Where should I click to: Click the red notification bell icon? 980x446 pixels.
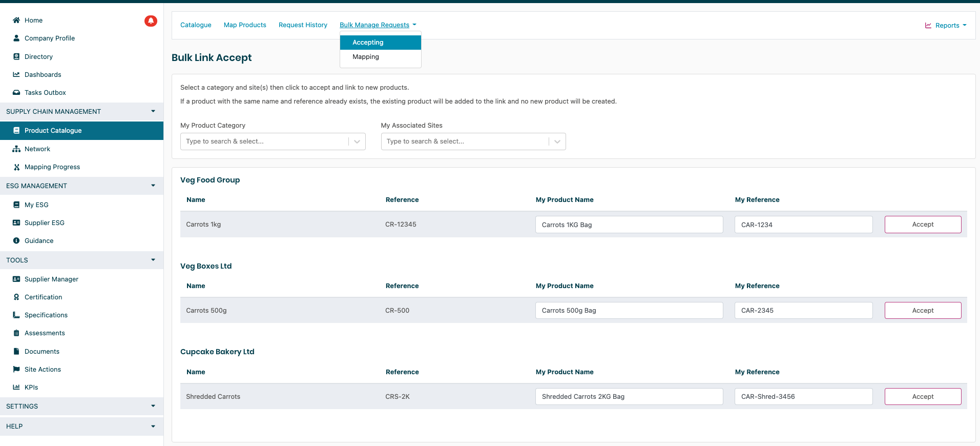(151, 21)
